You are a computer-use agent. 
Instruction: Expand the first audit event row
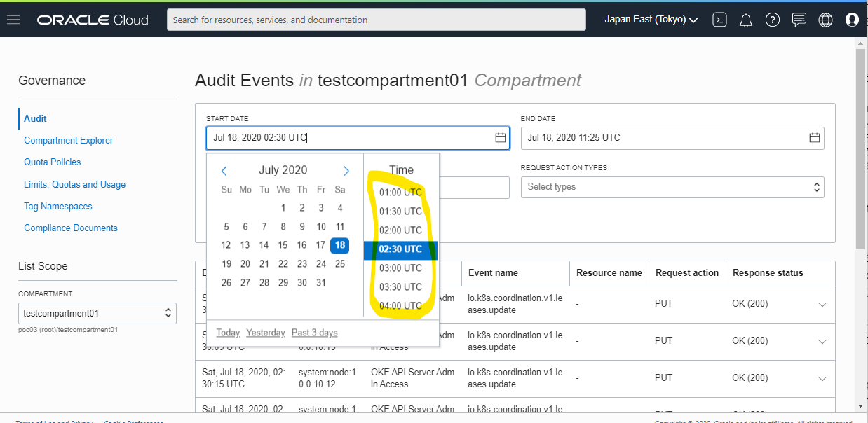(x=822, y=305)
